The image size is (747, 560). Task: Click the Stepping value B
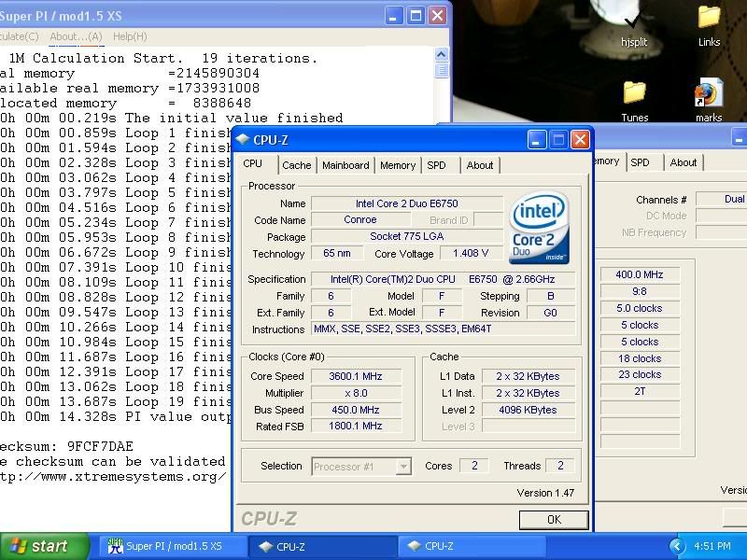pos(550,296)
